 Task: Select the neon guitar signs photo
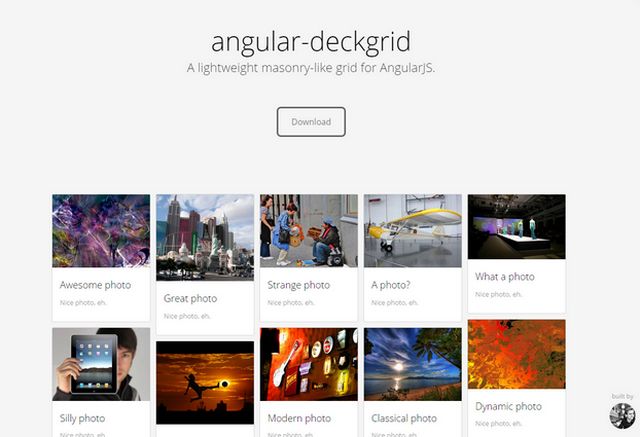309,364
